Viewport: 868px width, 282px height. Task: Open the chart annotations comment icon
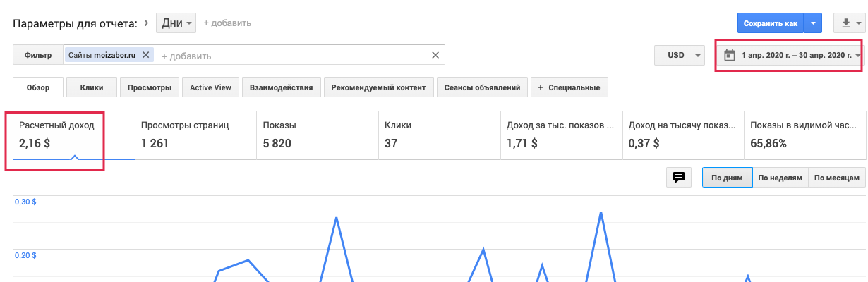[x=679, y=178]
